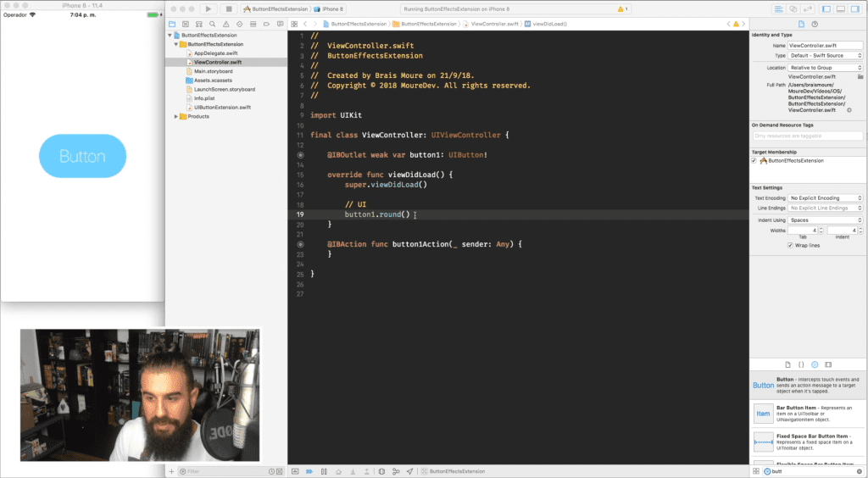Show the Quick Help inspector icon
Screen dimensions: 868x478
coord(815,25)
